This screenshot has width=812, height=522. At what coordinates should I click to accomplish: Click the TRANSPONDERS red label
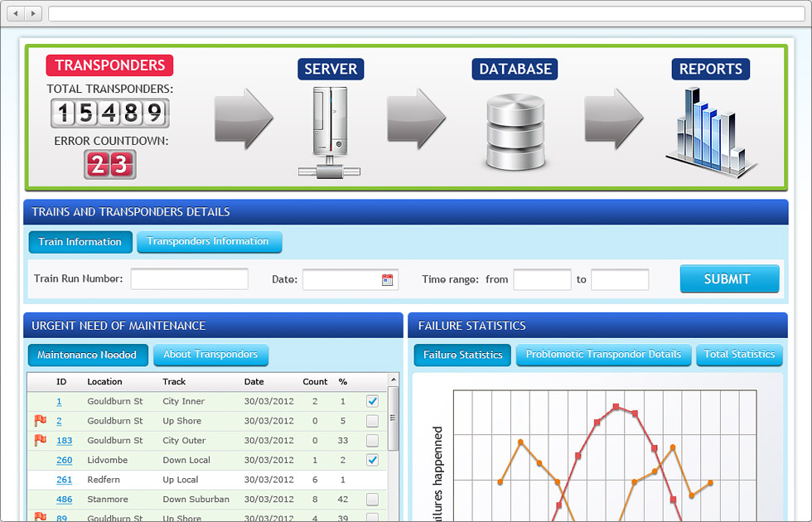[x=109, y=65]
